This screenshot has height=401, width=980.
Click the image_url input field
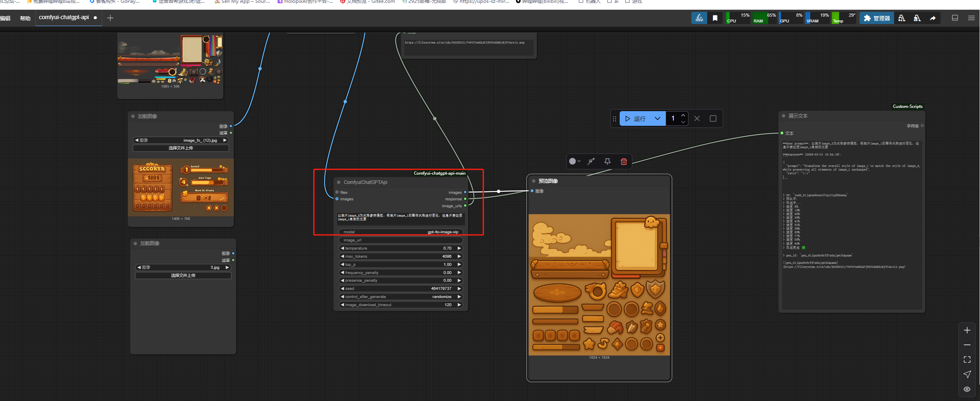(401, 240)
